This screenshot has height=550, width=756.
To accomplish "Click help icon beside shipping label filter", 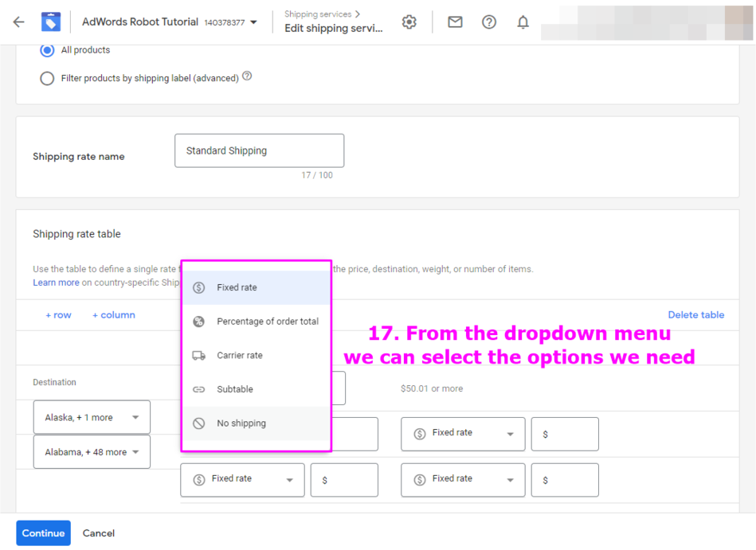I will point(247,76).
